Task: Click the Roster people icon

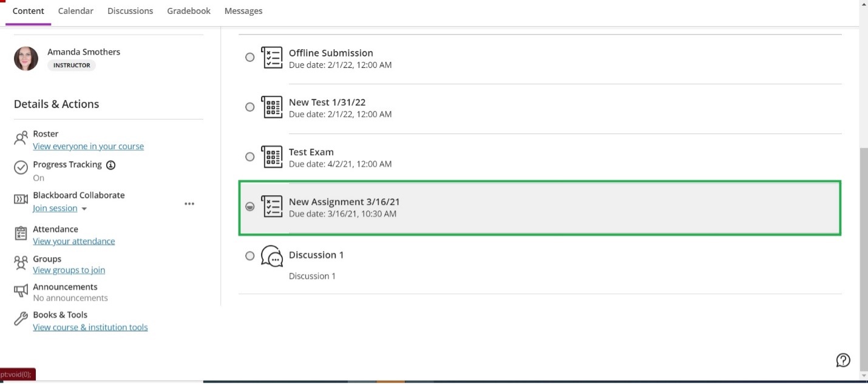Action: (x=21, y=139)
